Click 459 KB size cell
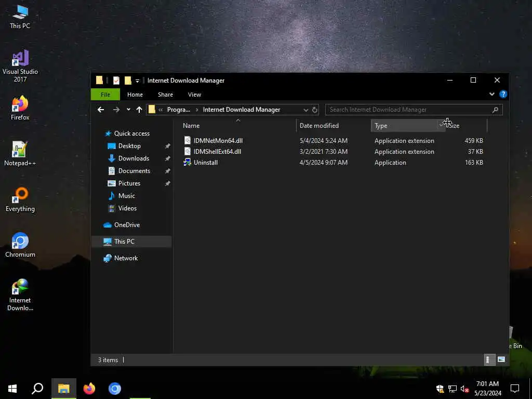Screen dimensions: 532x399 pos(474,140)
